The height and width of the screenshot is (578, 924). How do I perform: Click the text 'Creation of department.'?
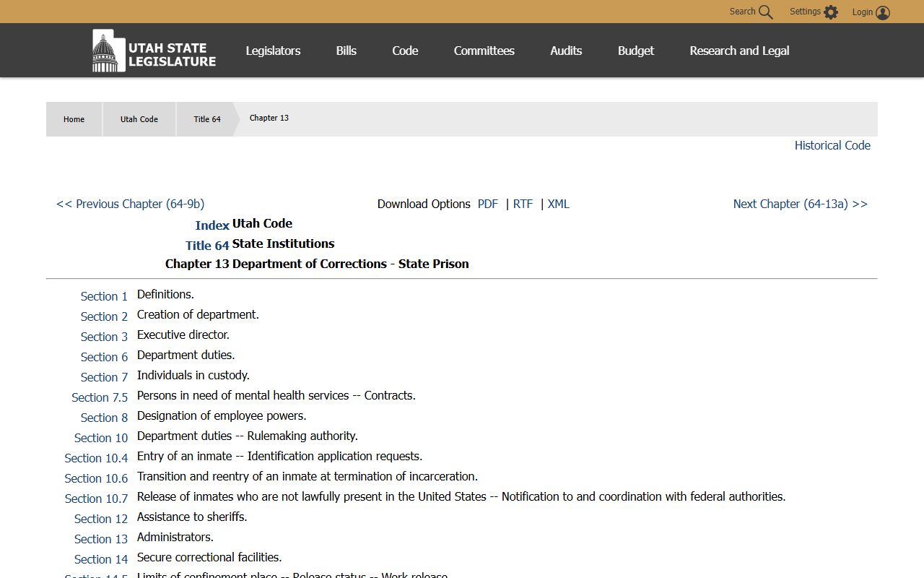[198, 314]
